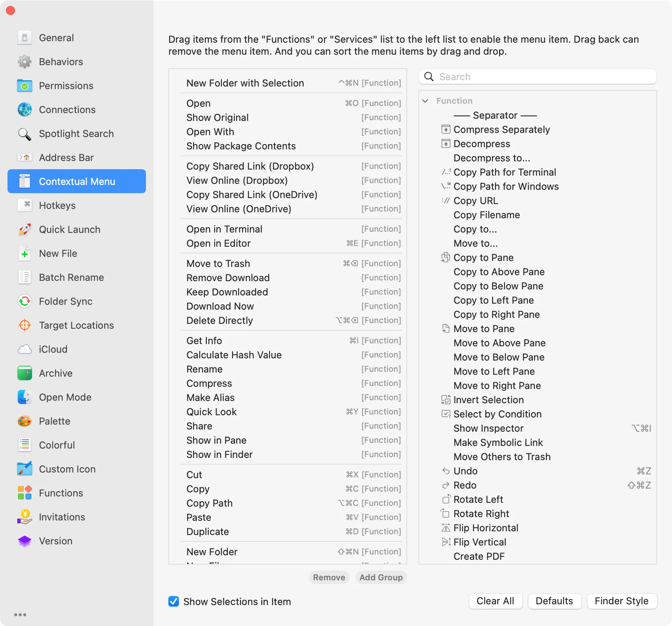
Task: Select the Target Locations crosshair icon
Action: pos(24,325)
